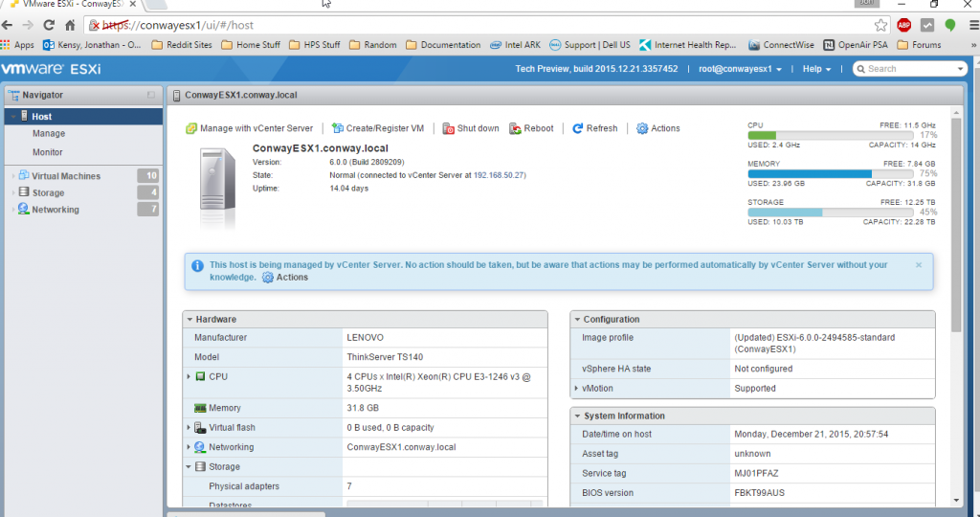Viewport: 980px width, 517px height.
Task: Click Manage with vCenter Server
Action: pos(250,128)
